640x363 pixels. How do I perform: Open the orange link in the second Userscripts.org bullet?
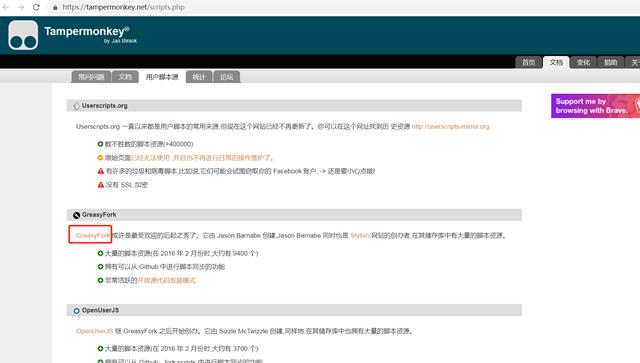coord(202,158)
